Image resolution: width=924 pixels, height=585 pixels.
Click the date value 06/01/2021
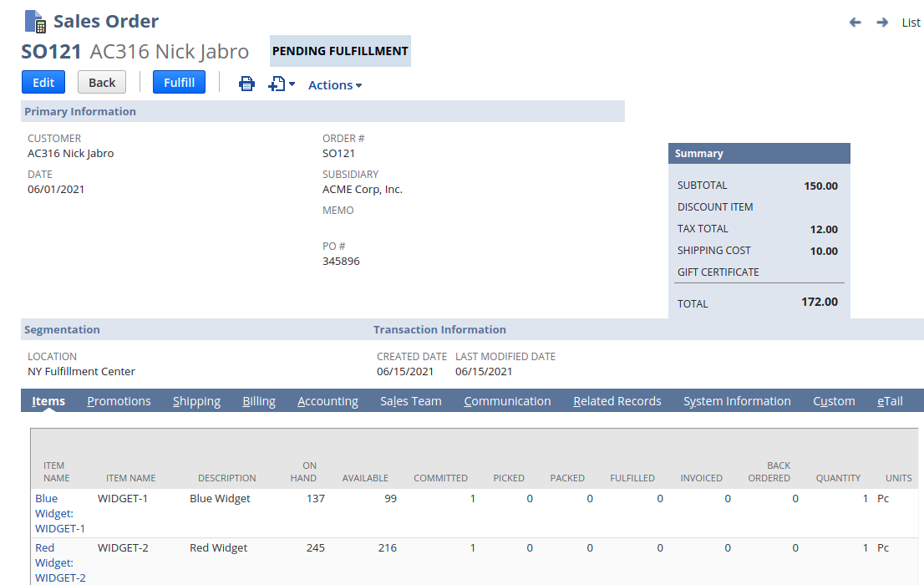[x=56, y=190]
